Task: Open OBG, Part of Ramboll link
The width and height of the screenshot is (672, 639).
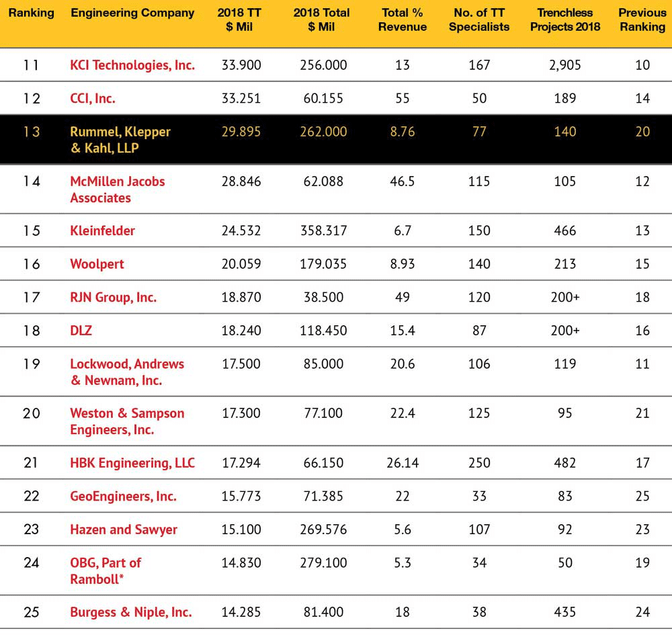Action: 106,571
